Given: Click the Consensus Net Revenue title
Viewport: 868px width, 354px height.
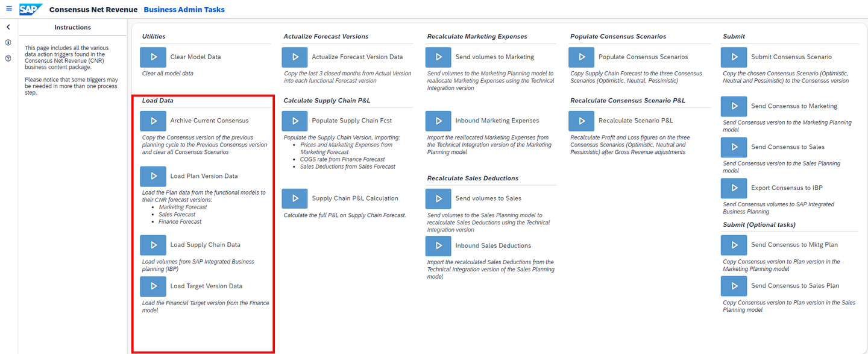Looking at the screenshot, I should [x=93, y=10].
